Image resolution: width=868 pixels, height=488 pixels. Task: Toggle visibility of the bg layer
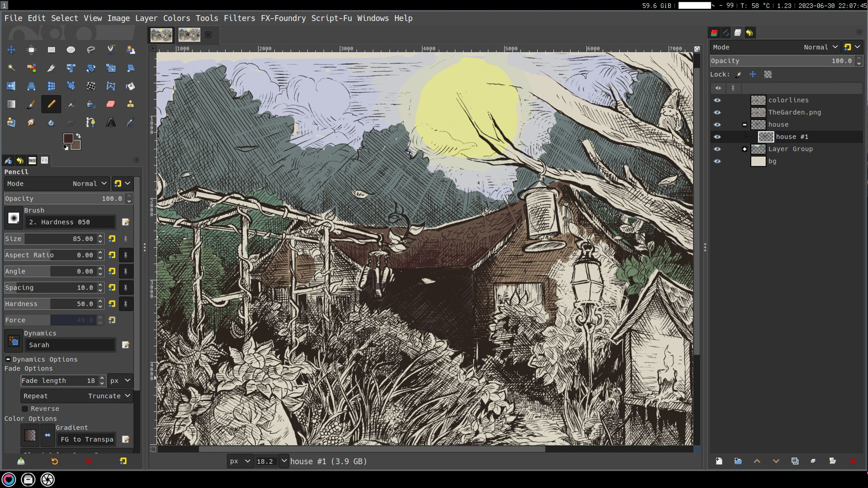coord(717,161)
